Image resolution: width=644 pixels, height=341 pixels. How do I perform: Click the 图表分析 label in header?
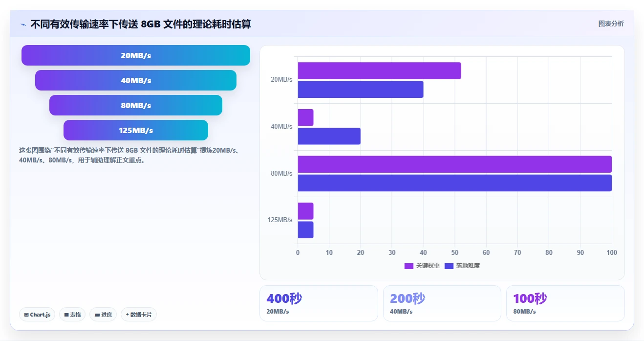point(611,23)
